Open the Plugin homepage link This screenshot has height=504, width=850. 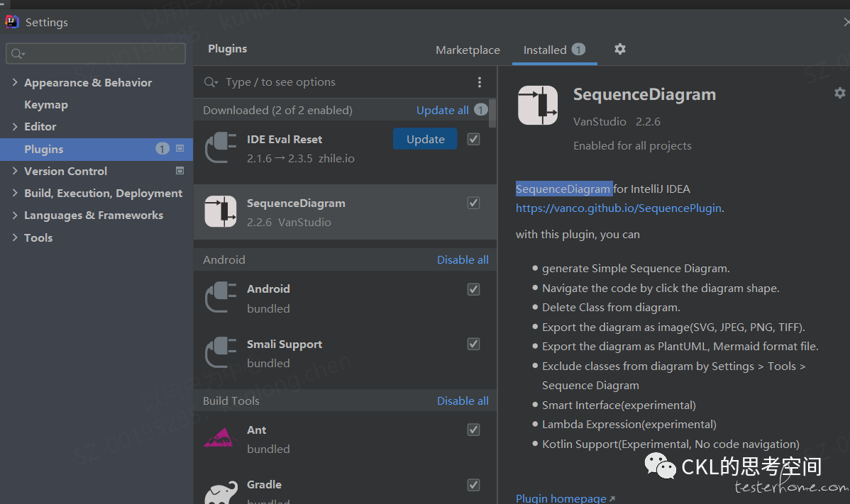tap(561, 498)
